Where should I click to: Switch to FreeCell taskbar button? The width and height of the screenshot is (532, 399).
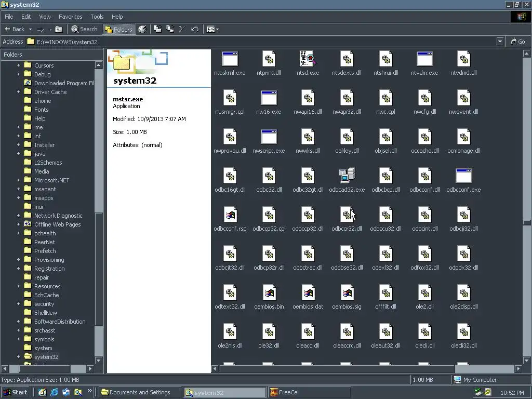pos(309,392)
